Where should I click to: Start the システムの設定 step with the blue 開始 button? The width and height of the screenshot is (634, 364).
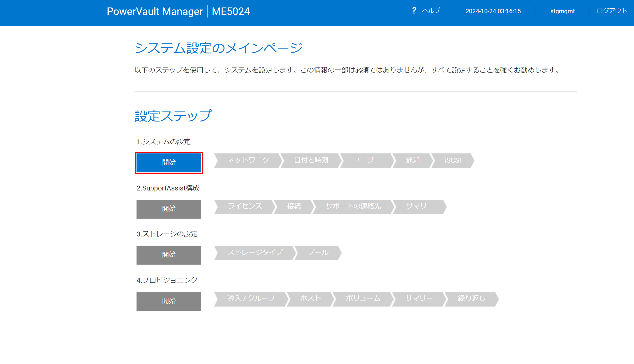click(x=169, y=163)
